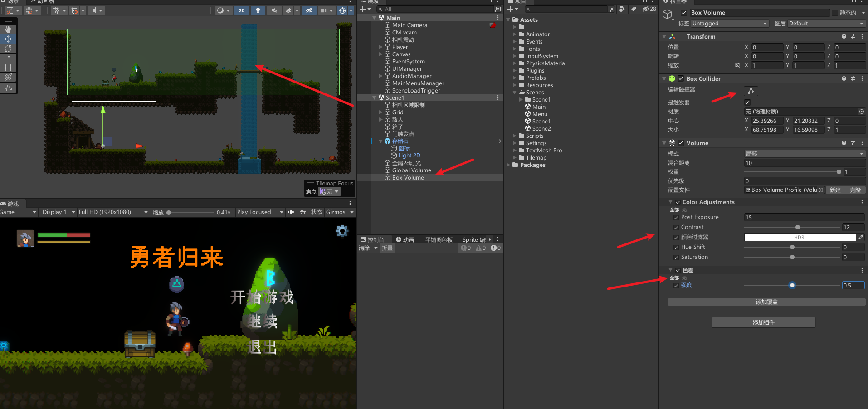Select the Rotate tool in scene view
Viewport: 868px width, 409px height.
pyautogui.click(x=8, y=49)
